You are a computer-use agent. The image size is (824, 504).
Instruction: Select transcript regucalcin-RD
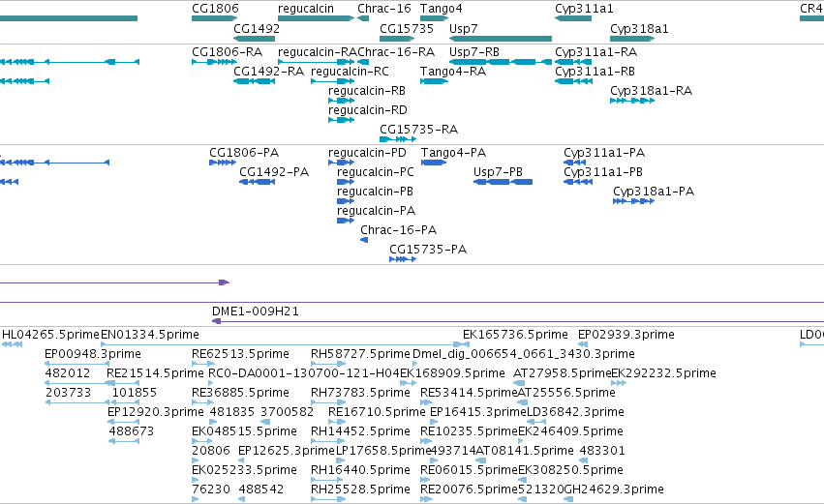(x=342, y=120)
